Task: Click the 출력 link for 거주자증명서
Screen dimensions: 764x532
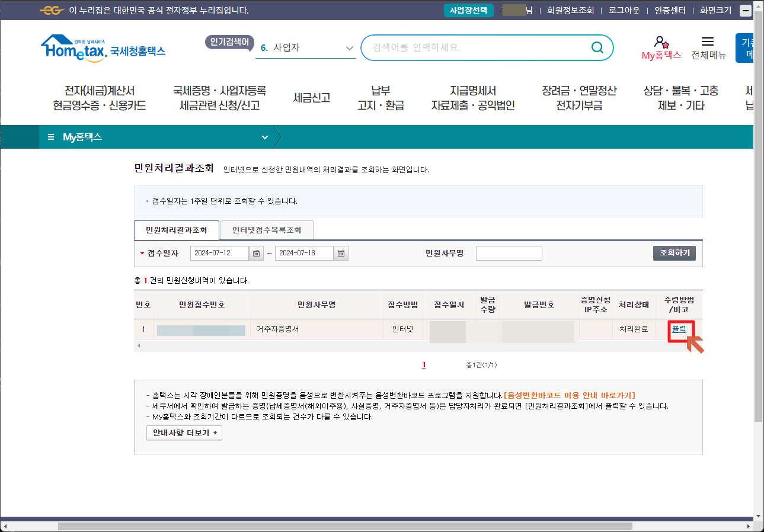Action: [679, 330]
